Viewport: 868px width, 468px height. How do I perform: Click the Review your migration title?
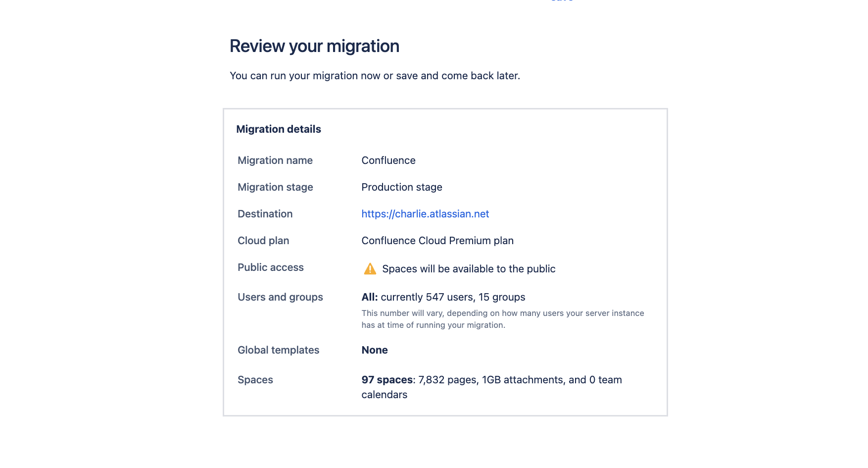[x=314, y=46]
